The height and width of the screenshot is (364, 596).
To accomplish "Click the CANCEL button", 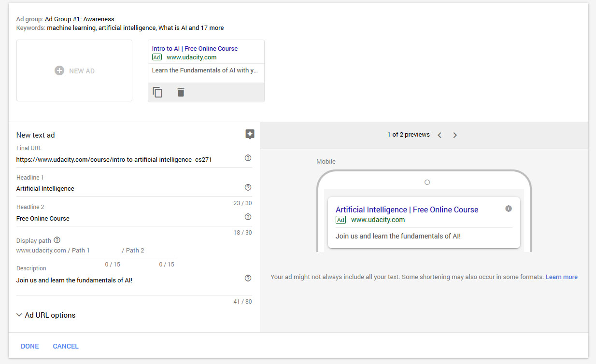I will [x=66, y=346].
